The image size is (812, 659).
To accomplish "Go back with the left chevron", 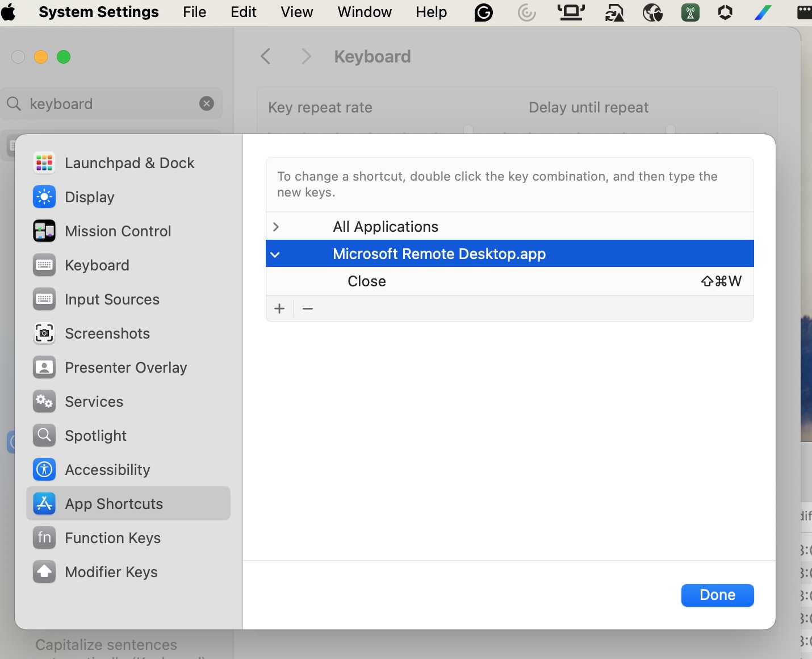I will point(265,56).
